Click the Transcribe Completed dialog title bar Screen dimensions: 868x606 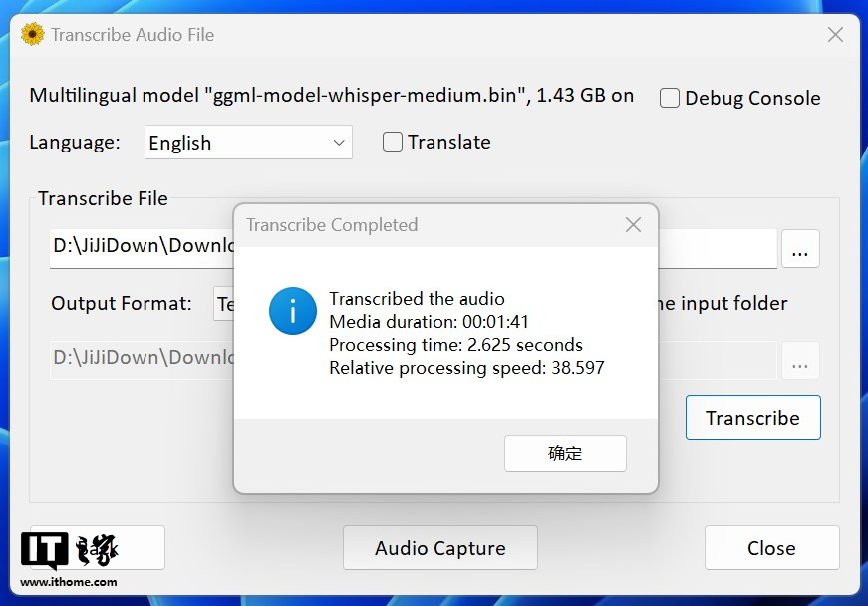click(419, 225)
